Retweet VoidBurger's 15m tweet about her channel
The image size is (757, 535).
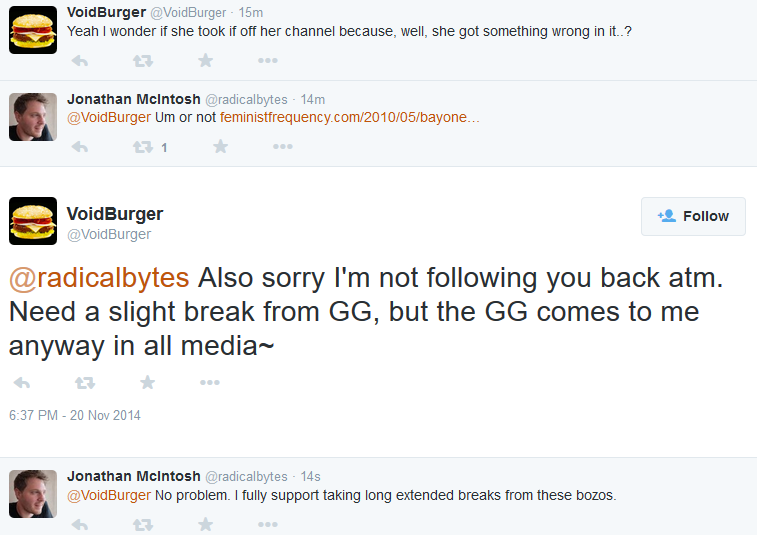(143, 61)
